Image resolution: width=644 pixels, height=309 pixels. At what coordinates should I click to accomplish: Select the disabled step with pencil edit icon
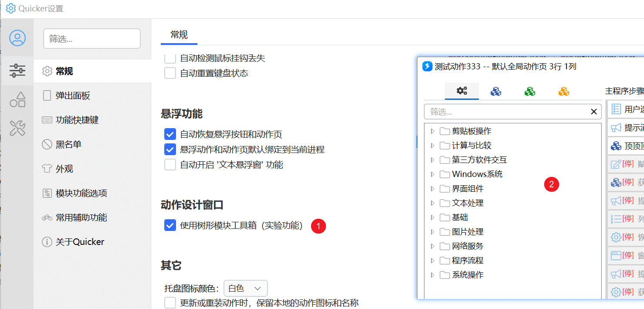point(625,164)
